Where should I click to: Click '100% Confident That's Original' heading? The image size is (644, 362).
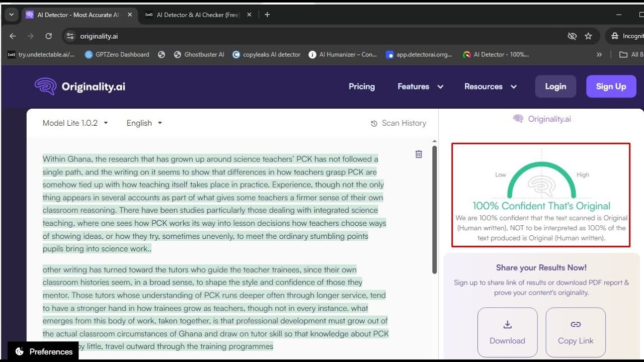(x=541, y=206)
